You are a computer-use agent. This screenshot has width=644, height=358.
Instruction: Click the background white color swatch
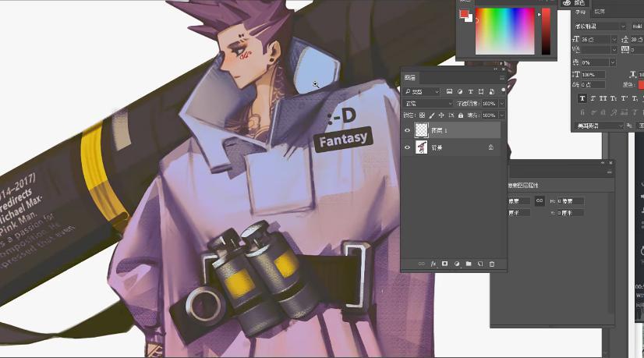point(470,19)
